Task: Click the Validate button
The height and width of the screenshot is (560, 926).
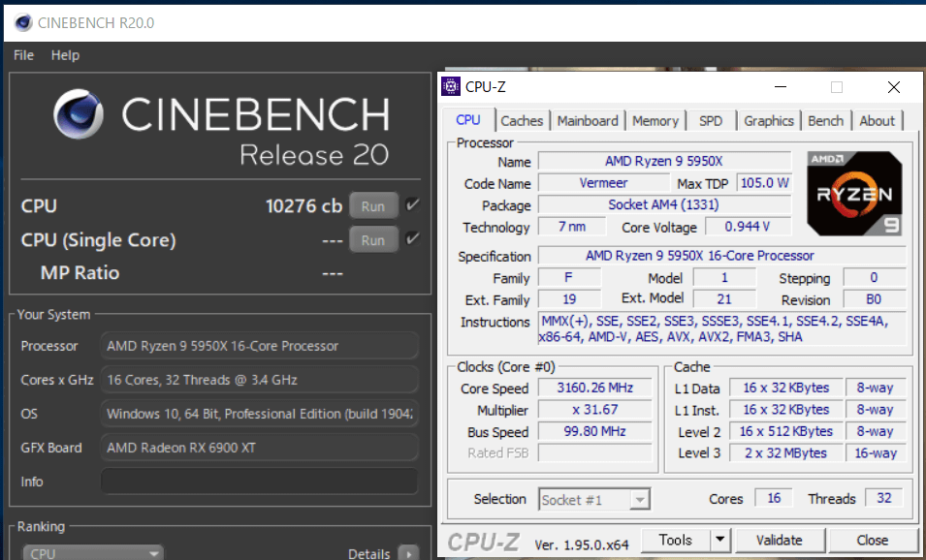Action: (779, 540)
